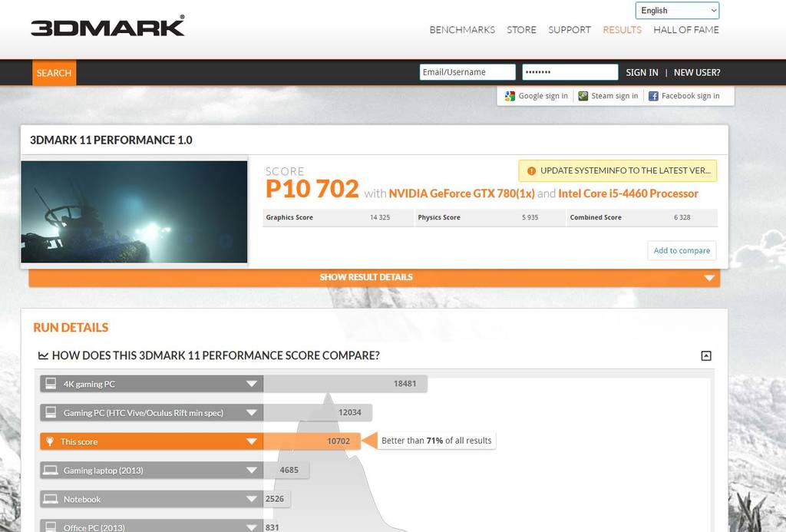Click the laptop icon on Gaming laptop row
The image size is (786, 532).
[51, 470]
